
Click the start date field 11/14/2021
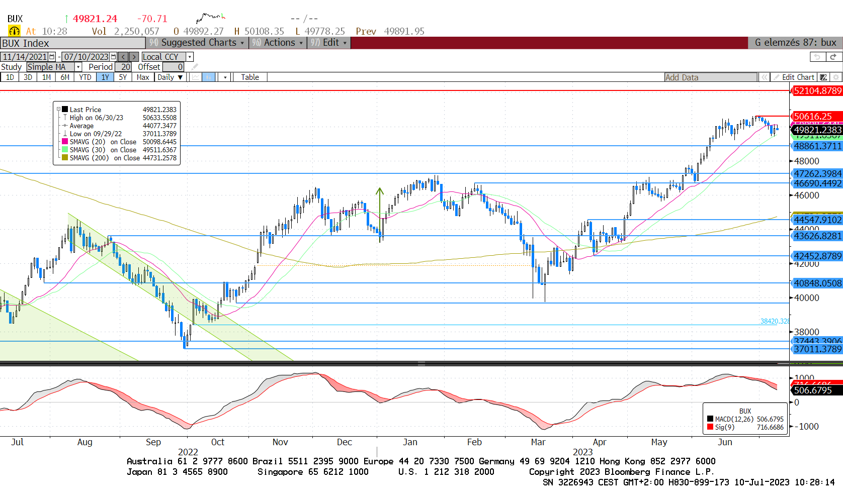pyautogui.click(x=25, y=57)
